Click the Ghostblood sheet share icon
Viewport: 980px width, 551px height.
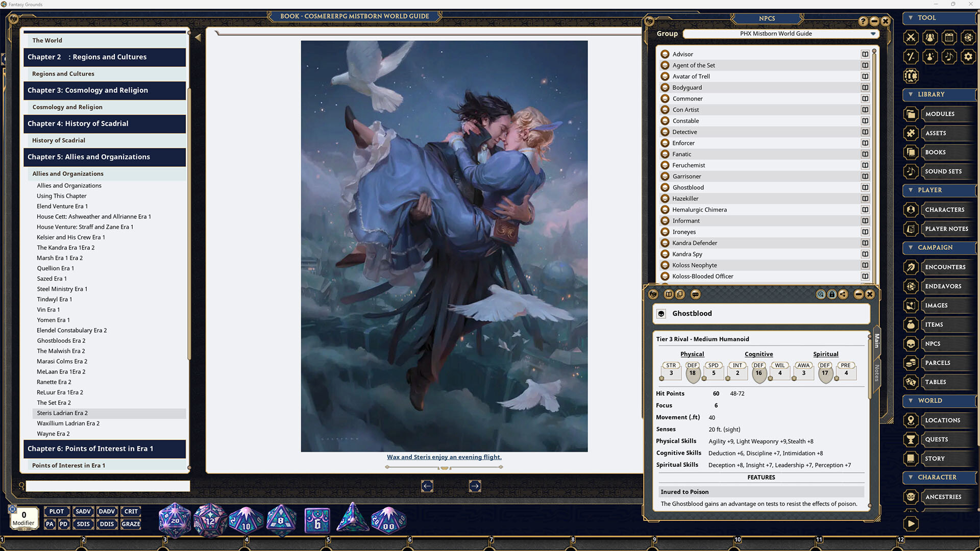click(x=843, y=294)
